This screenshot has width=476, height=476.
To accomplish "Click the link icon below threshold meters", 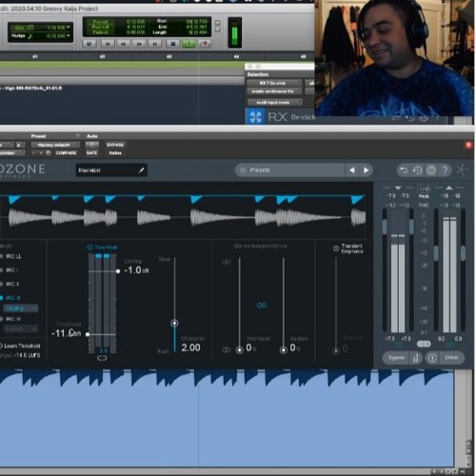I will [x=102, y=358].
